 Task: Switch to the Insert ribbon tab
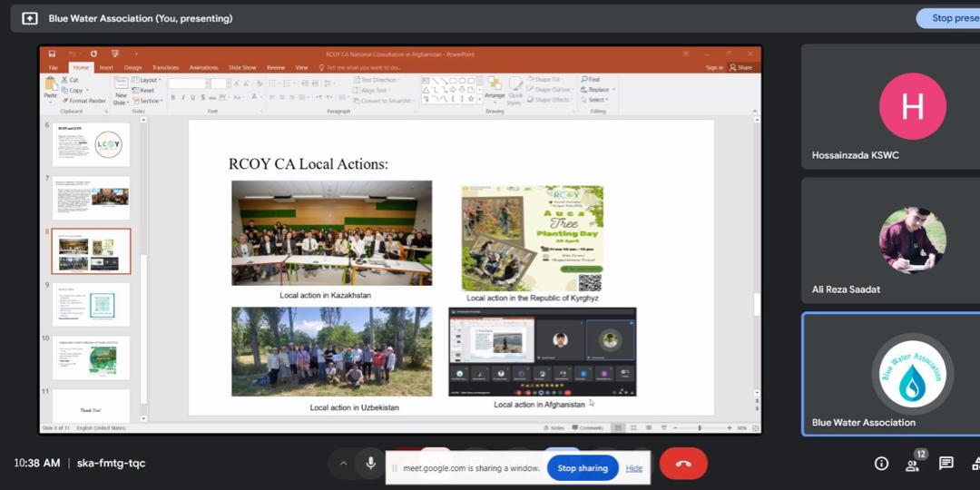pos(106,67)
